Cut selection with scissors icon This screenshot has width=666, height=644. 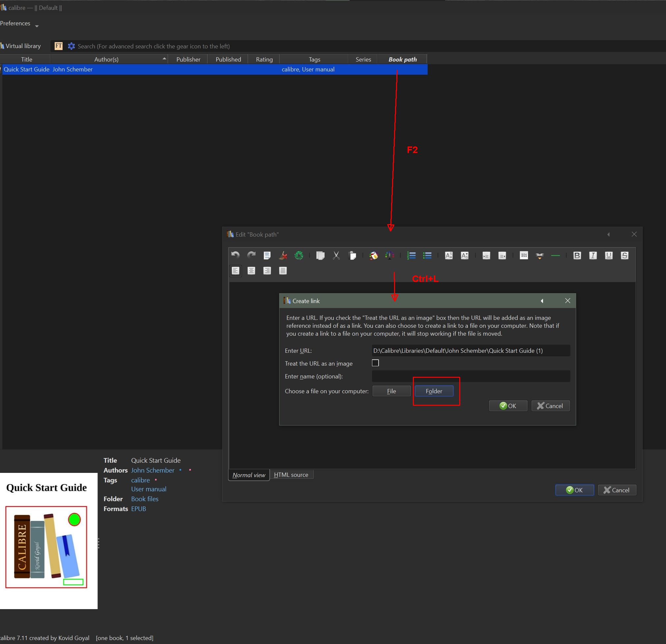click(336, 255)
